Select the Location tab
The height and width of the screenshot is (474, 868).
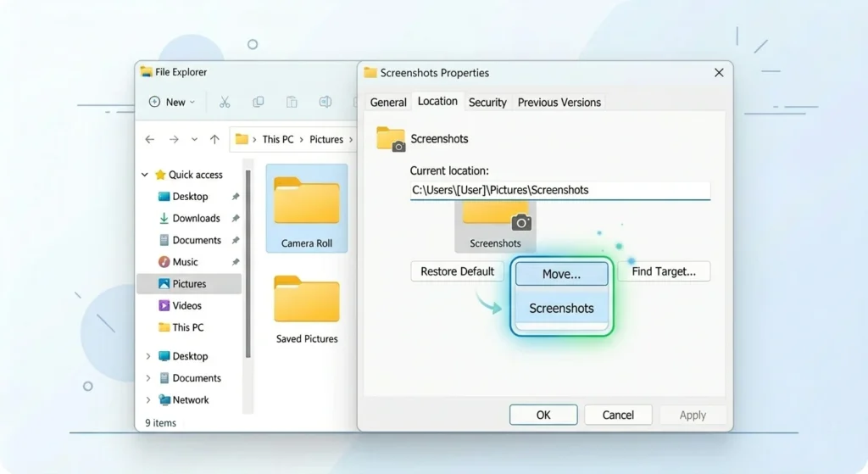tap(437, 102)
